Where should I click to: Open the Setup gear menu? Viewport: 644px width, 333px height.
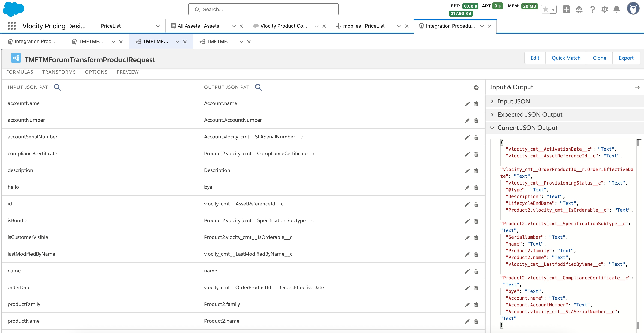[604, 9]
